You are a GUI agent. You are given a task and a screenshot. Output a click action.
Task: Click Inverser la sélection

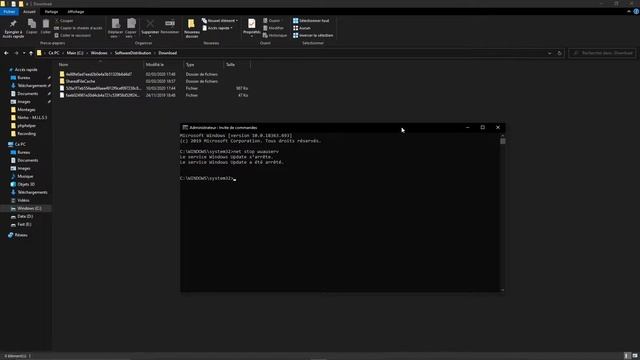click(x=313, y=35)
